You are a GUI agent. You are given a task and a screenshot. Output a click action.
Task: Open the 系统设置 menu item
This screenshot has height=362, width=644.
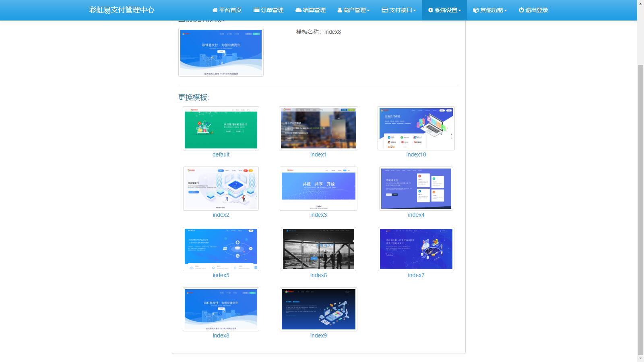point(445,10)
